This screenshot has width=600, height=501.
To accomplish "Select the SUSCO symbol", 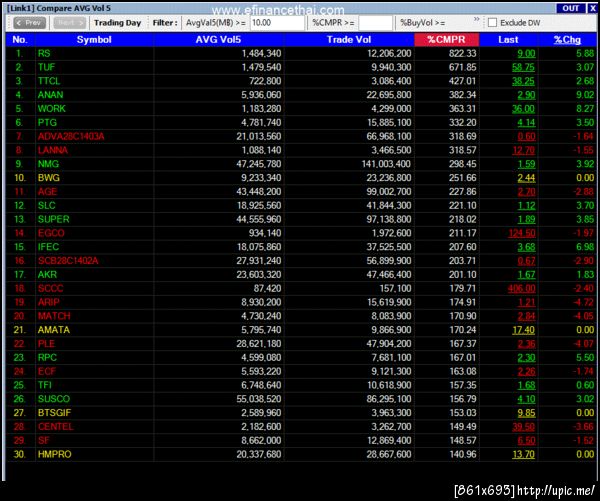I will point(54,399).
